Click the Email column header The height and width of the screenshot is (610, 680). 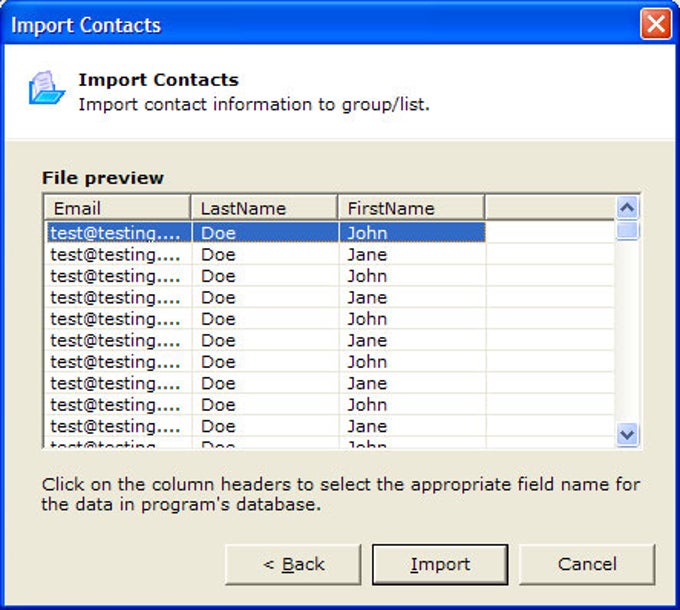117,209
